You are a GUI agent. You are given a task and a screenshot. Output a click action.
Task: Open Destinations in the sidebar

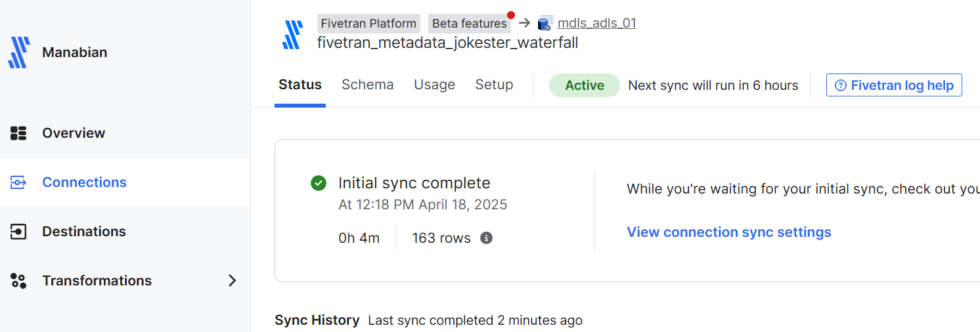[84, 232]
